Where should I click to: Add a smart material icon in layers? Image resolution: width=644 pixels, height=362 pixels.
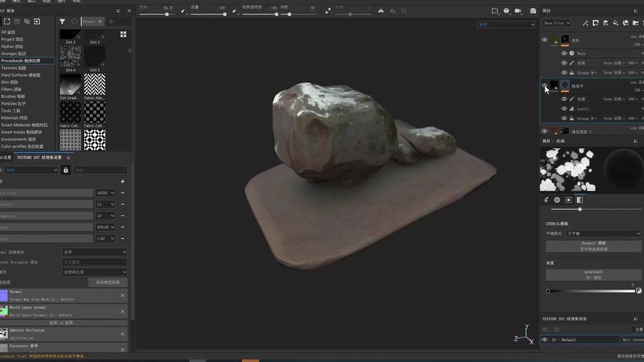(625, 23)
